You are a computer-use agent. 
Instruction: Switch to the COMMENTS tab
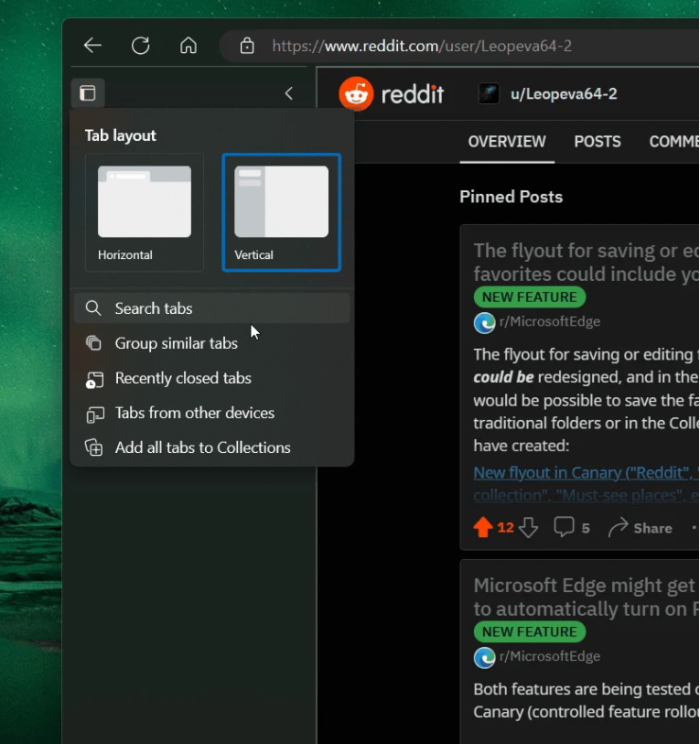(673, 142)
